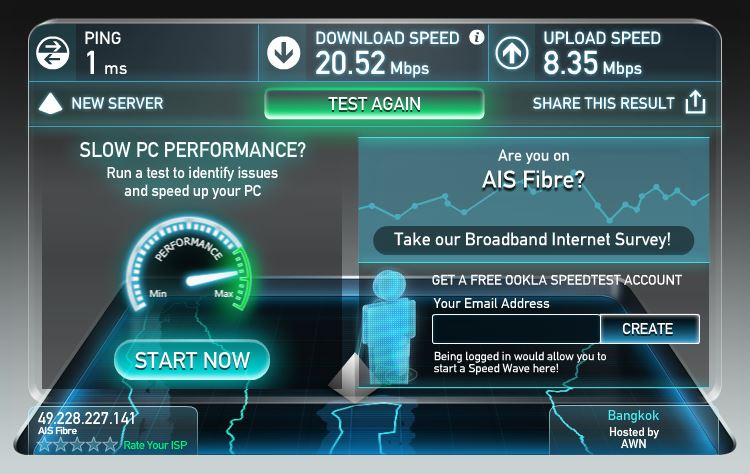Rate ISP with the fifth star
Viewport: 750px width, 474px height.
click(x=110, y=445)
